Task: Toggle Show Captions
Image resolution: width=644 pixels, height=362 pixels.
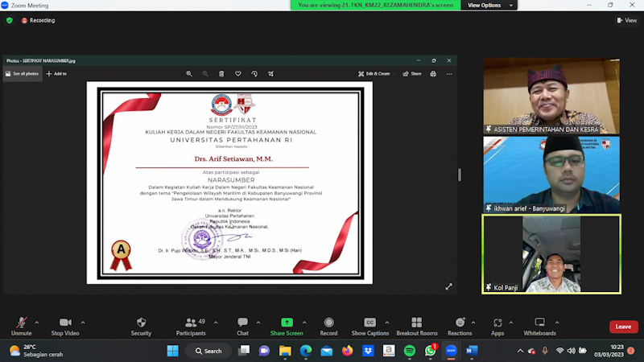Action: pyautogui.click(x=370, y=327)
